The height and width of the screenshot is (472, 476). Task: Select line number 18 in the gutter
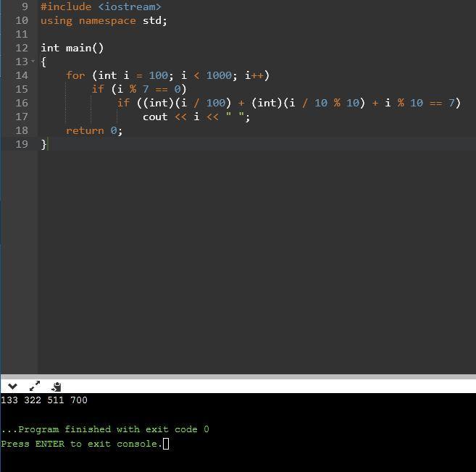click(x=22, y=130)
